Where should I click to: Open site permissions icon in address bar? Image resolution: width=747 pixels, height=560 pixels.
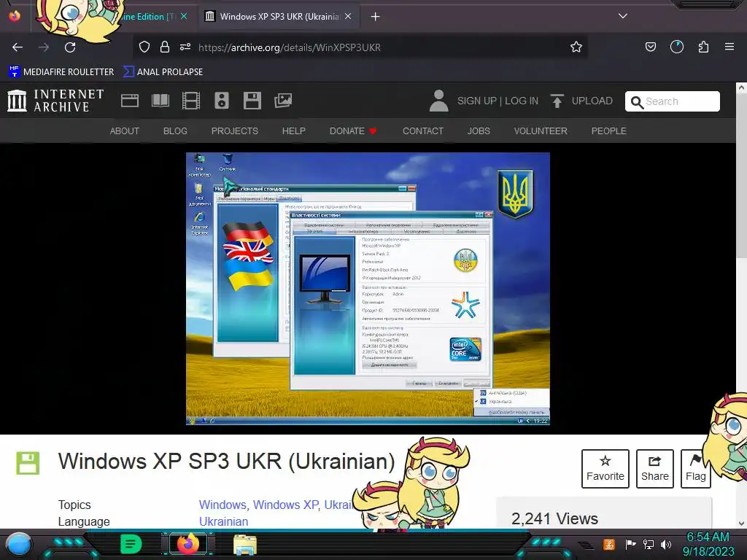coord(185,47)
